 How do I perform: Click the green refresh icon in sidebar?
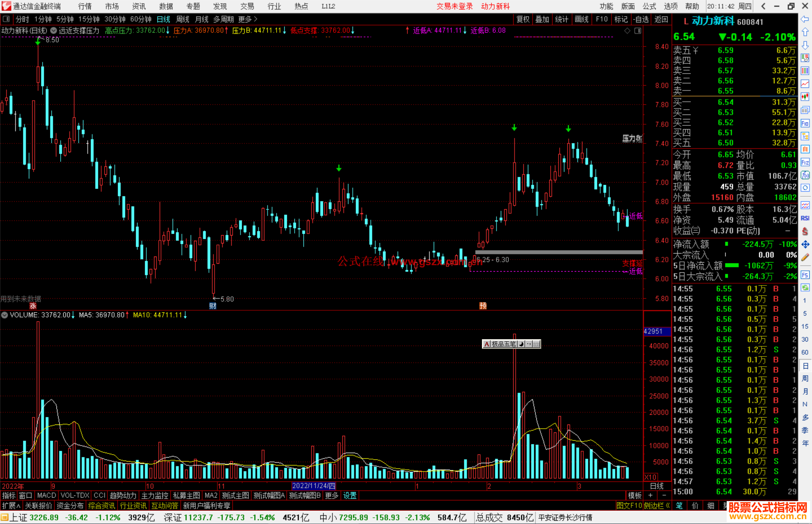805,288
